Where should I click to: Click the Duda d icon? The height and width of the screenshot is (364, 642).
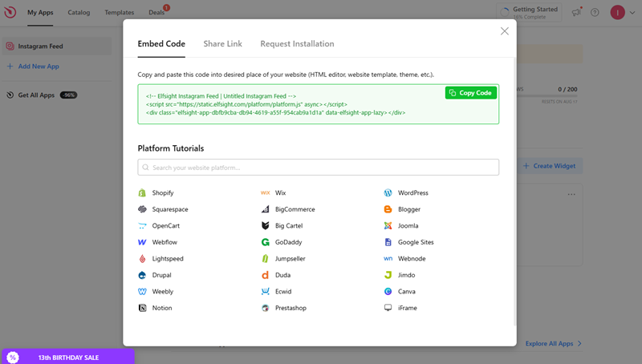click(x=266, y=275)
